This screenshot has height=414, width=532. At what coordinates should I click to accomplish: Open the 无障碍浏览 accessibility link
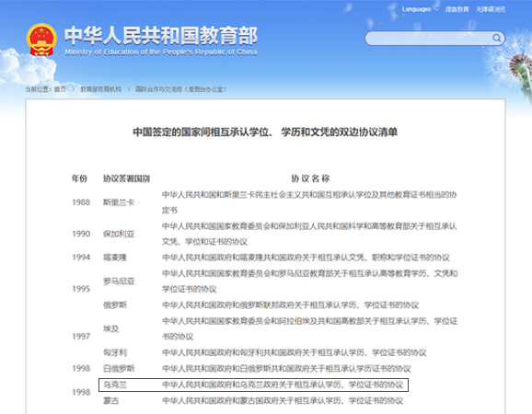491,9
